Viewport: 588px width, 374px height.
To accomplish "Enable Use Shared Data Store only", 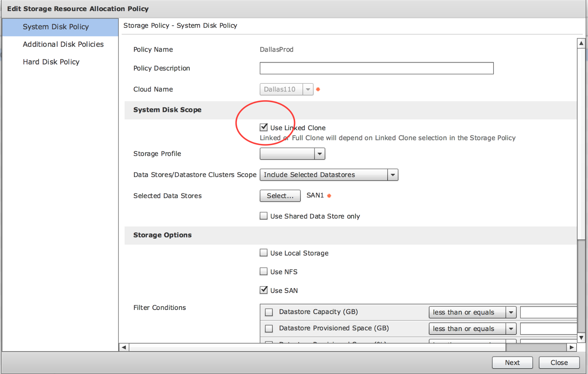I will pos(264,216).
